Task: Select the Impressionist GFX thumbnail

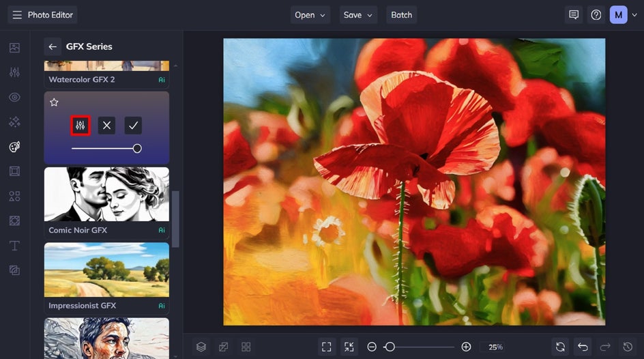Action: (x=106, y=270)
